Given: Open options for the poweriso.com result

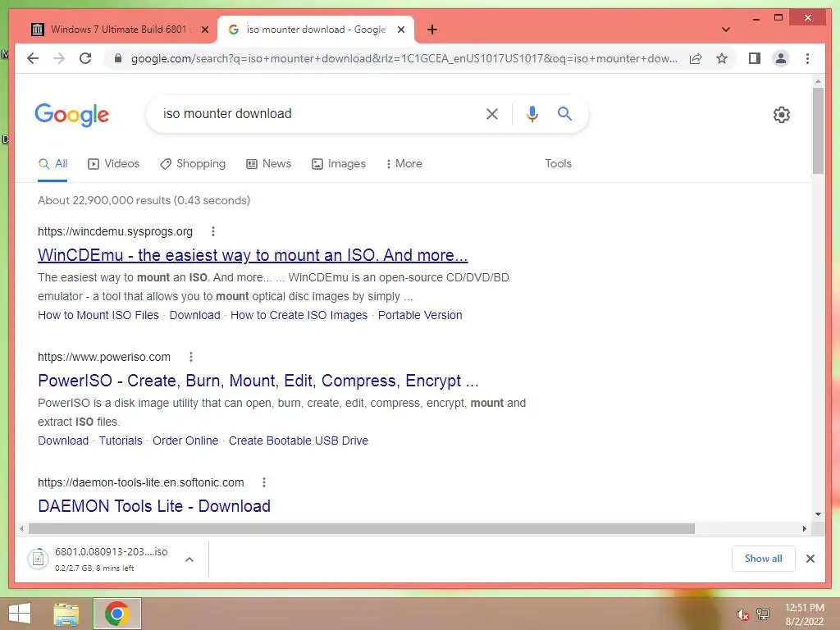Looking at the screenshot, I should 191,357.
